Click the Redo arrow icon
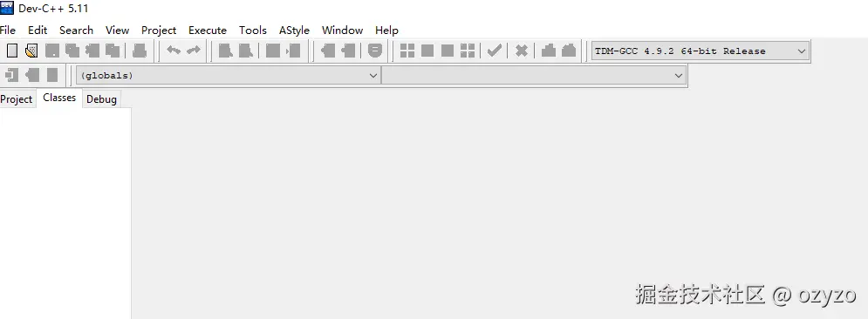 coord(193,51)
